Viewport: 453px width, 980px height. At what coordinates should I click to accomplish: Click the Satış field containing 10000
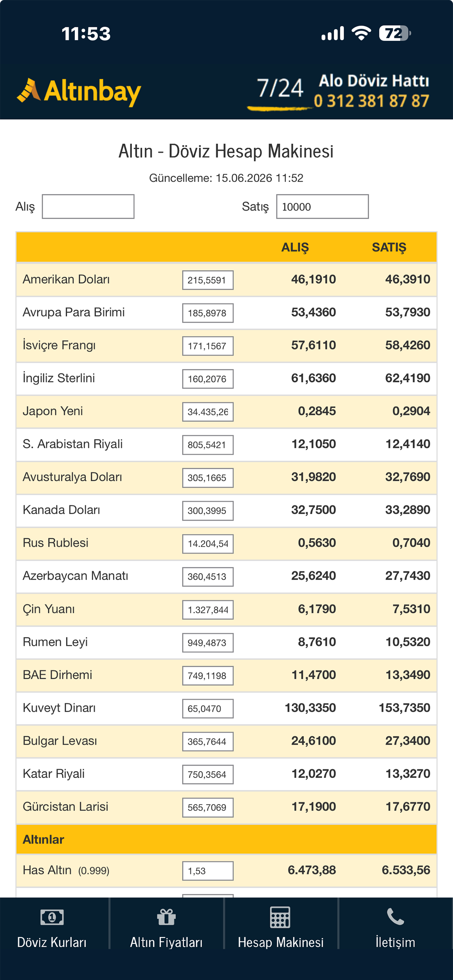(322, 207)
